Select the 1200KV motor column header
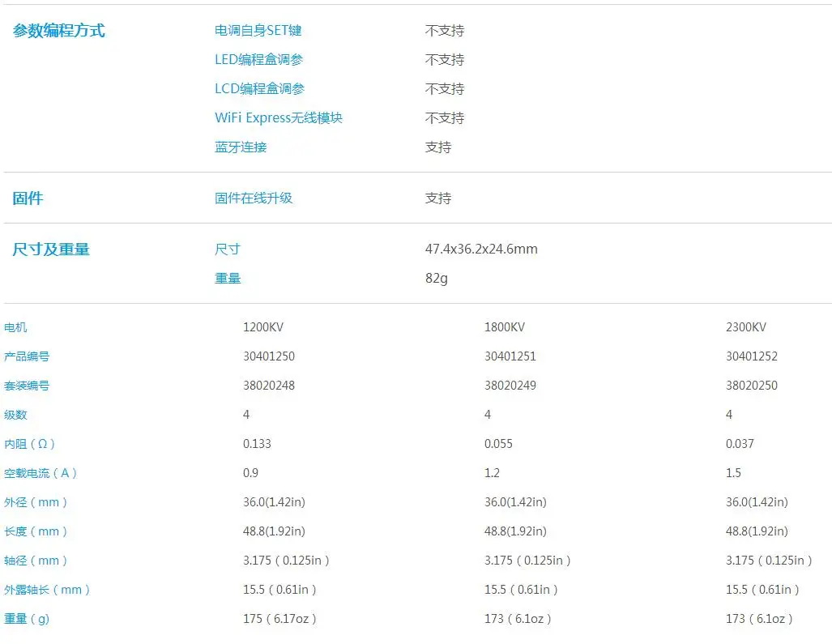 [263, 327]
